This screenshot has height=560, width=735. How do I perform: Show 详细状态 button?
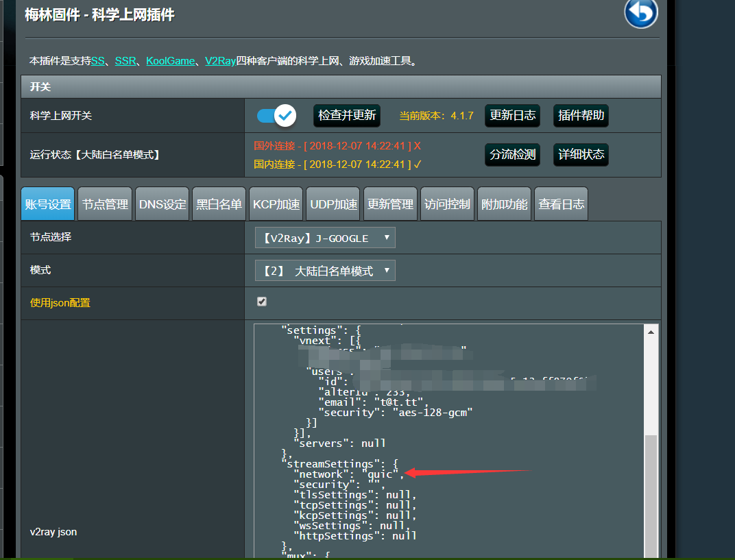(581, 155)
